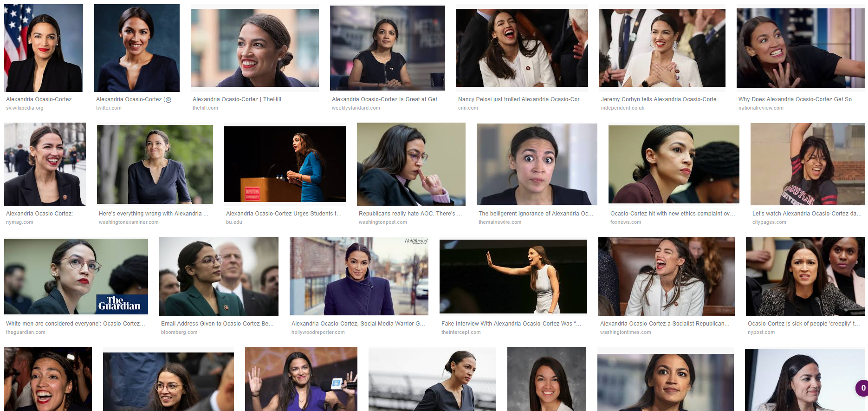Open the bu.edu podium image
This screenshot has height=411, width=868.
[x=285, y=164]
